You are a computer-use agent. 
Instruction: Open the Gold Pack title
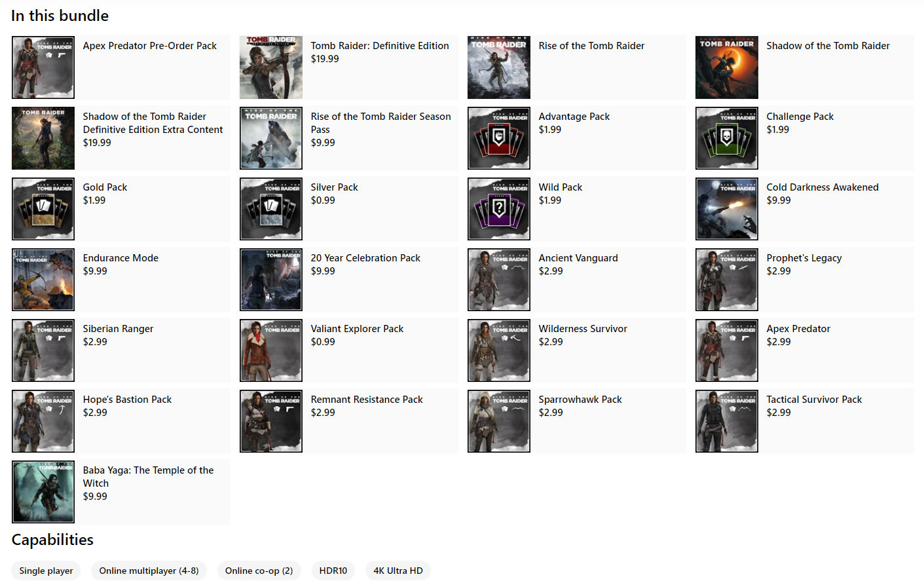tap(105, 187)
